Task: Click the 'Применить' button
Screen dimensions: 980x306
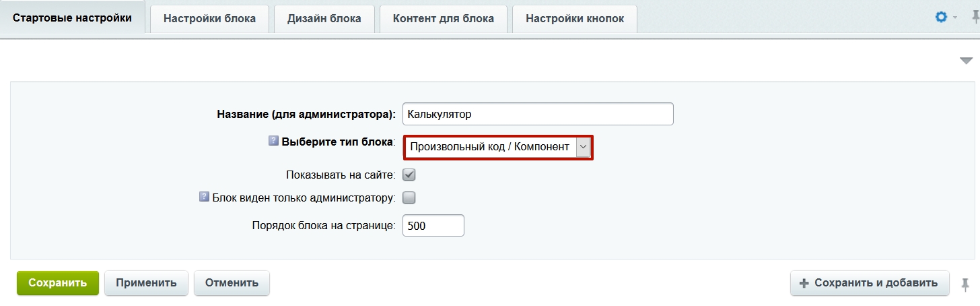Action: click(x=146, y=283)
